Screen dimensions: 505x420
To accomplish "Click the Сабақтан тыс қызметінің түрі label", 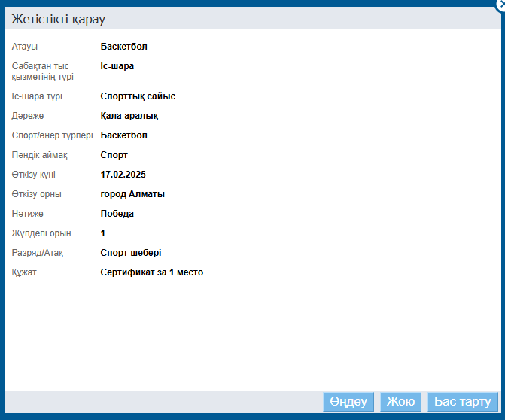I will click(42, 72).
